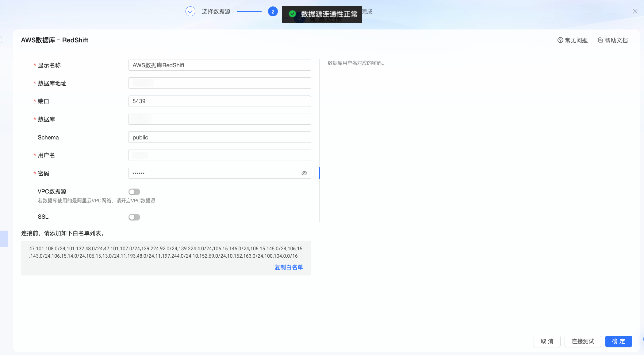The width and height of the screenshot is (644, 355).
Task: Confirm with the 确定 button
Action: (x=619, y=341)
